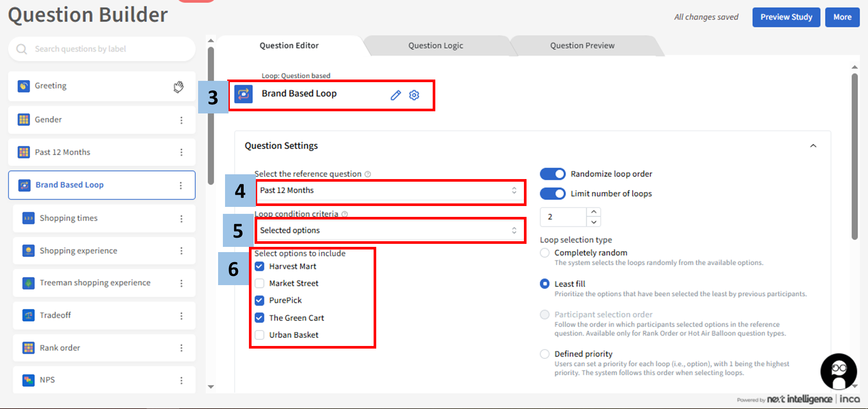The width and height of the screenshot is (868, 409).
Task: Open the gear settings icon for the loop
Action: coord(414,95)
